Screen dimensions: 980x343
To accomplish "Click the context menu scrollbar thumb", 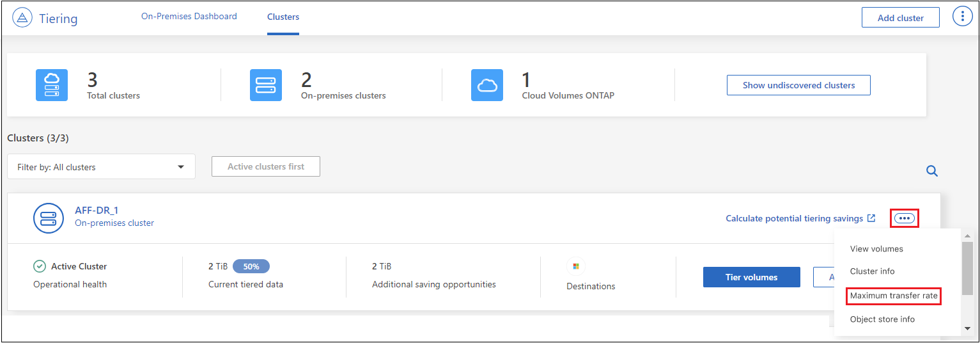I will (x=967, y=267).
